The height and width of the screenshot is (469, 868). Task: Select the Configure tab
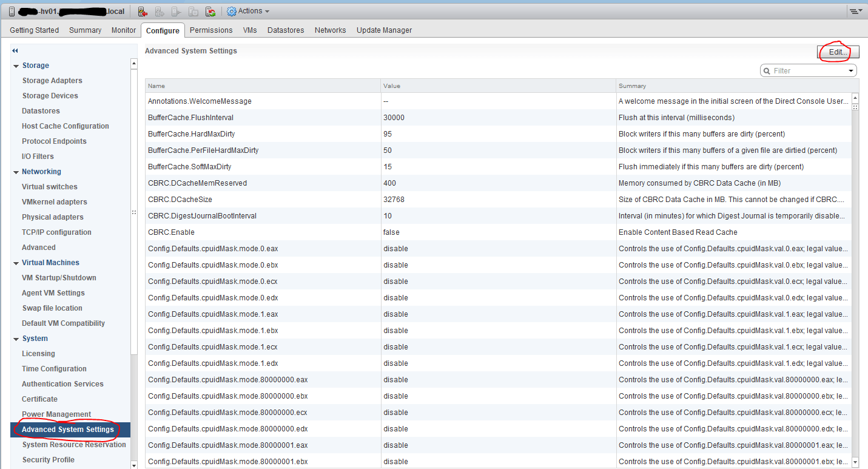pyautogui.click(x=163, y=30)
